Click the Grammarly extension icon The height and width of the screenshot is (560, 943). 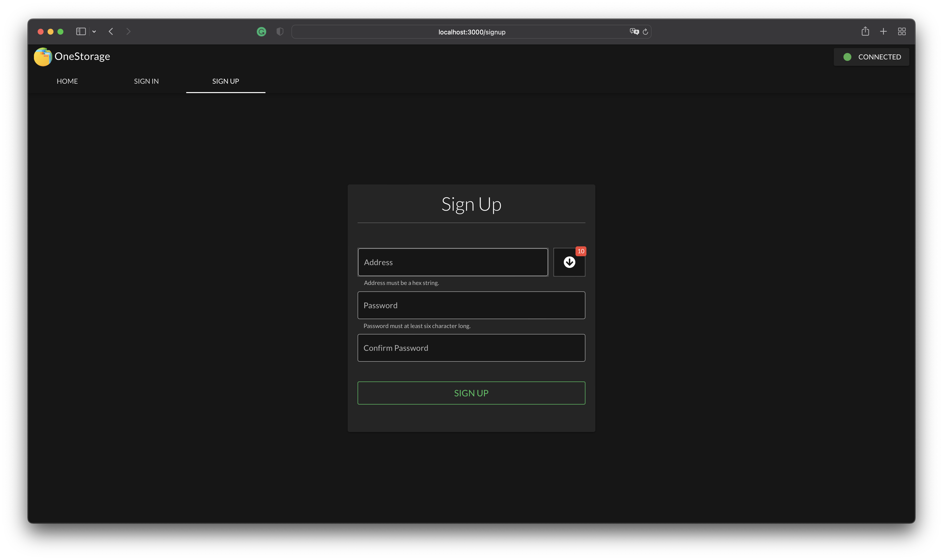261,32
